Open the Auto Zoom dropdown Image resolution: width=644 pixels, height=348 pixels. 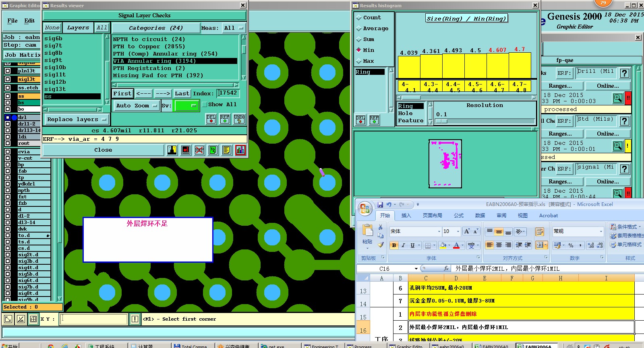[x=136, y=105]
